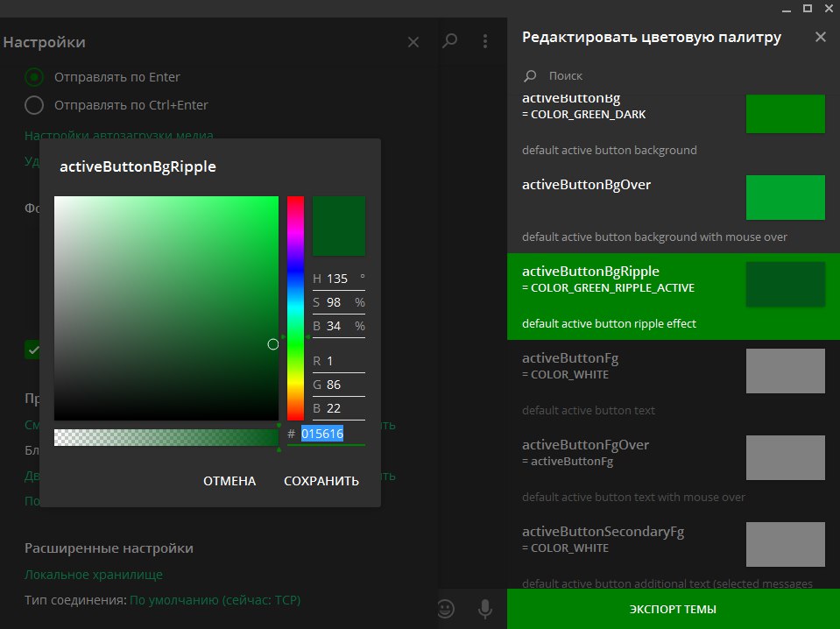Open Локальное хранилище link
Viewport: 840px width, 629px height.
tap(94, 575)
